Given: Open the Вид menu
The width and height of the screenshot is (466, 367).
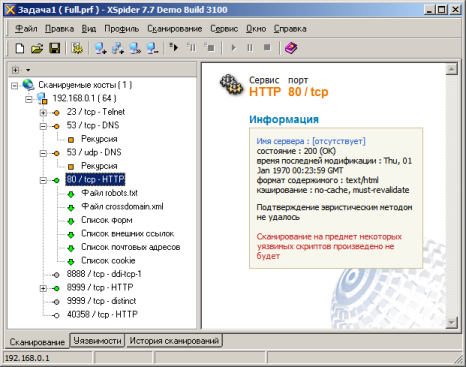Looking at the screenshot, I should coord(89,29).
